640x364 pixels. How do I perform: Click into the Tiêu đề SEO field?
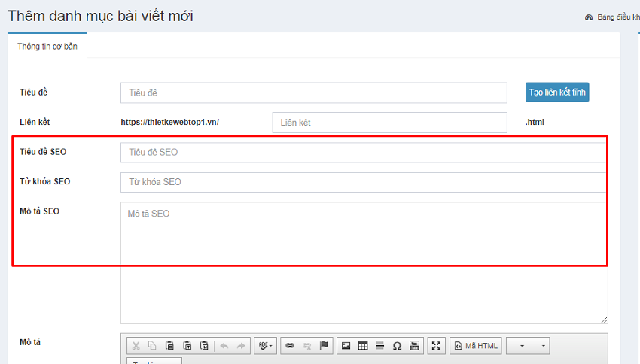363,152
